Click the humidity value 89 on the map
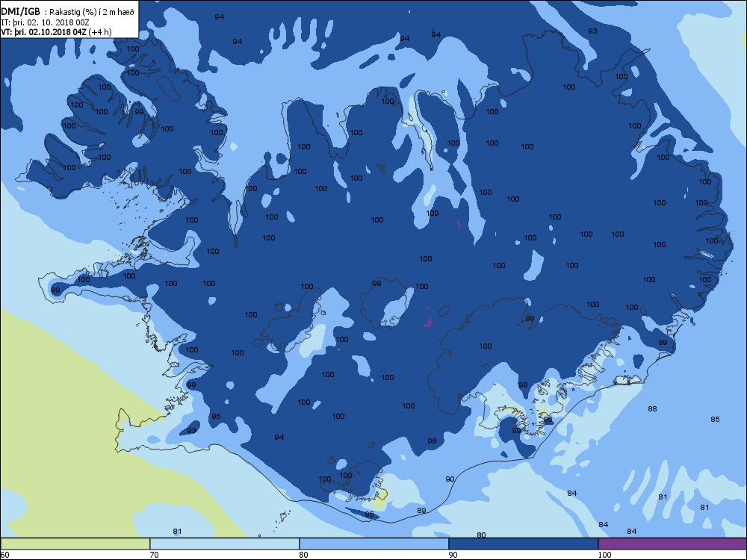Screen dimensions: 747x560 pos(421,511)
